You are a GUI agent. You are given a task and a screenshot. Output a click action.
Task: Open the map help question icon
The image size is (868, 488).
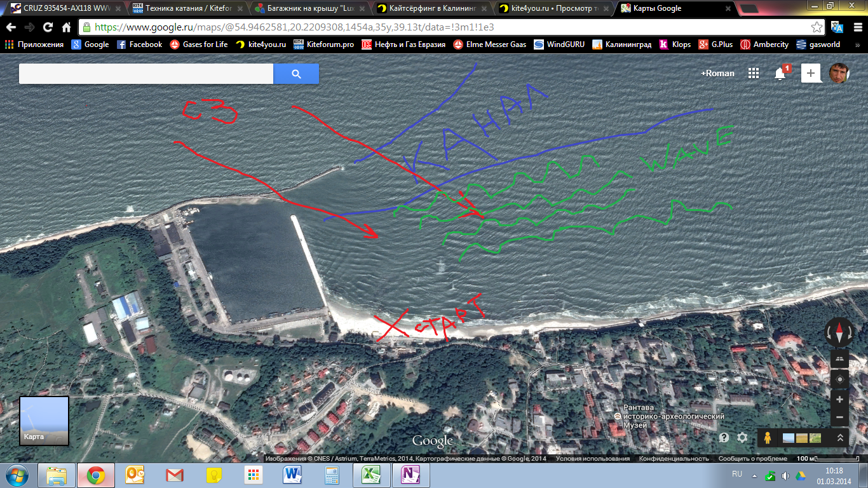tap(724, 438)
